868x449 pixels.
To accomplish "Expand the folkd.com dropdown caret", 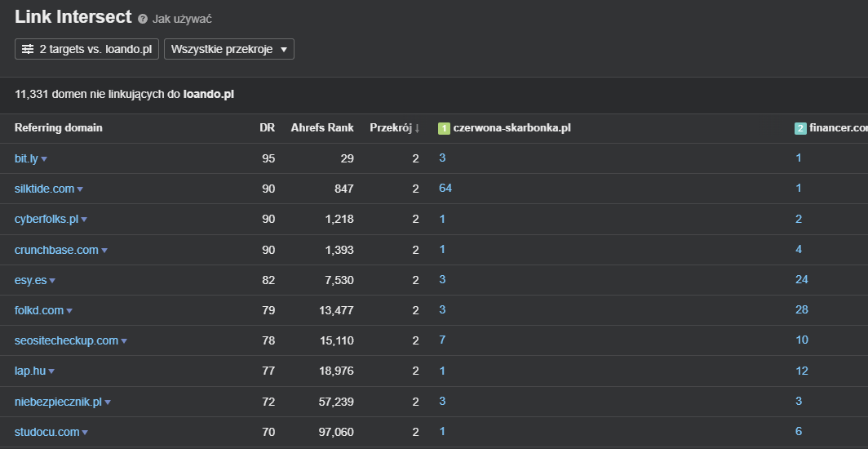I will coord(69,311).
